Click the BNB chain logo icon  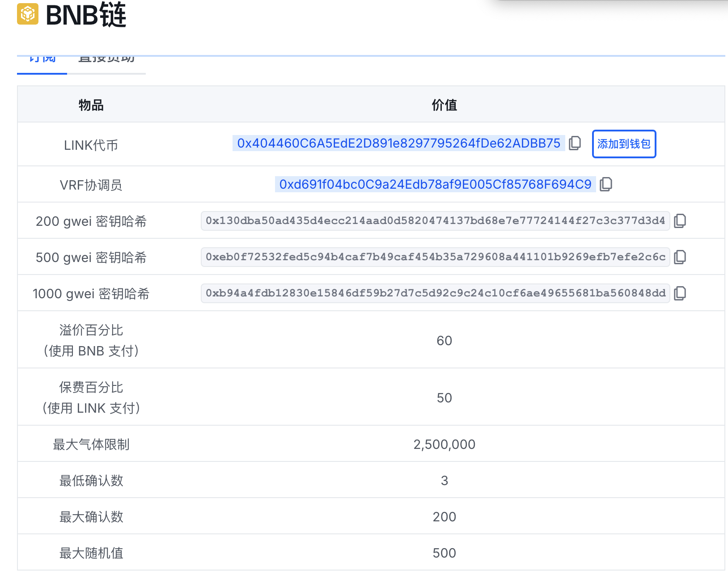pyautogui.click(x=28, y=14)
